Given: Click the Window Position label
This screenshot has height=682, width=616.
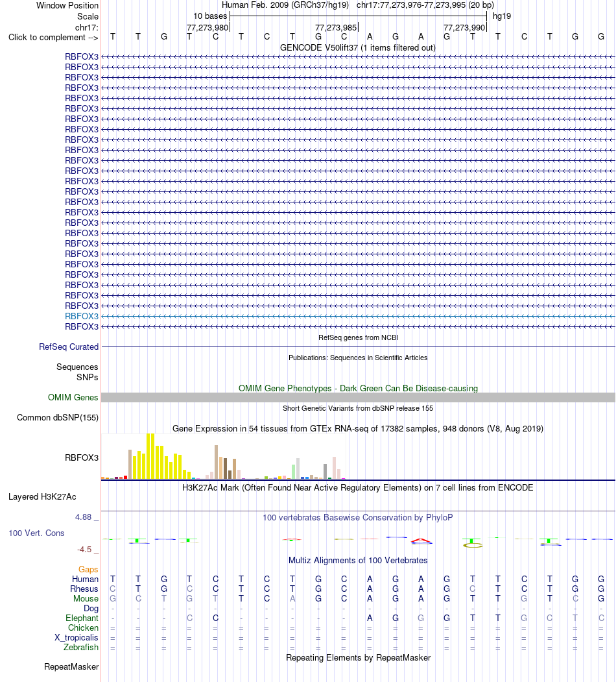Looking at the screenshot, I should click(x=67, y=6).
